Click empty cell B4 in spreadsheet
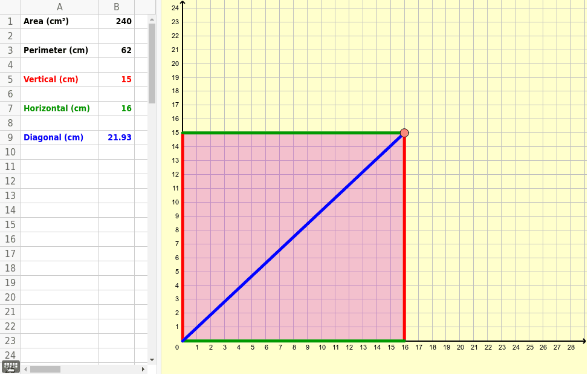Image resolution: width=588 pixels, height=375 pixels. coord(117,65)
